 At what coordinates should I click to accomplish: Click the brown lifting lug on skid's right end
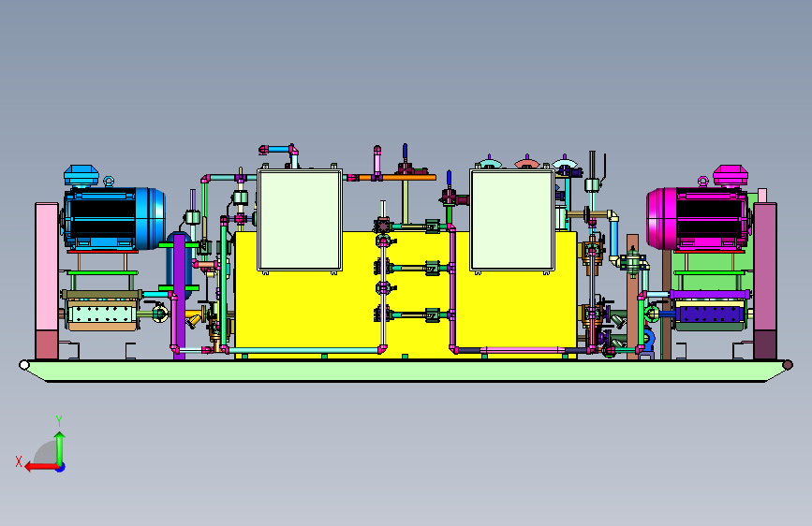[788, 365]
